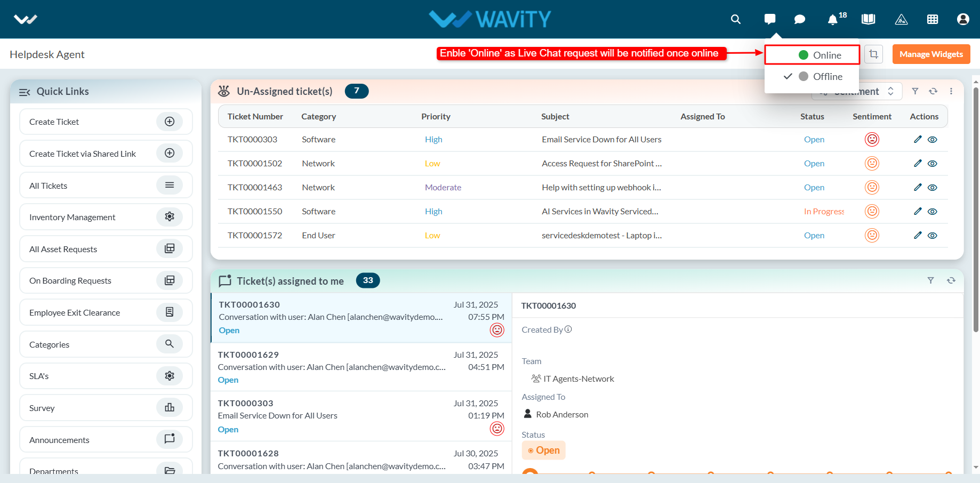Edit ticket TKT00001550 pencil icon
Viewport: 980px width, 483px height.
(918, 211)
